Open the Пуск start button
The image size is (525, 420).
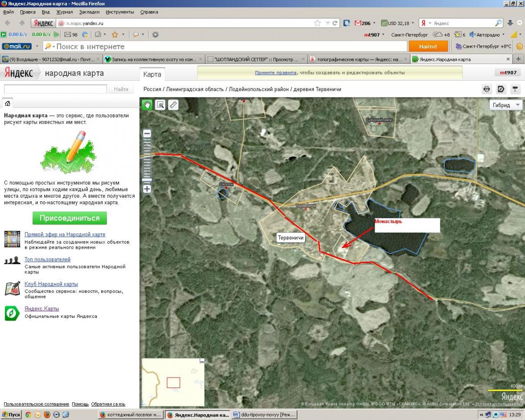click(12, 415)
